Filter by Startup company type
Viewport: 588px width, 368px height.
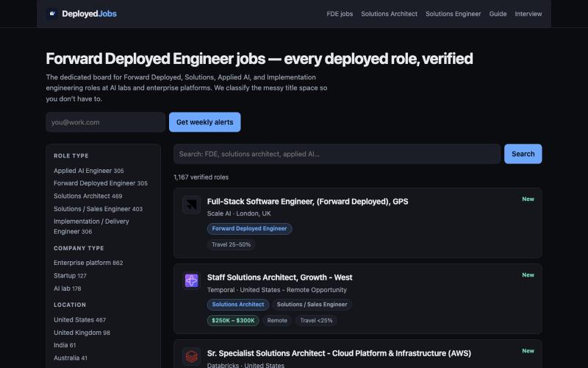pos(70,275)
